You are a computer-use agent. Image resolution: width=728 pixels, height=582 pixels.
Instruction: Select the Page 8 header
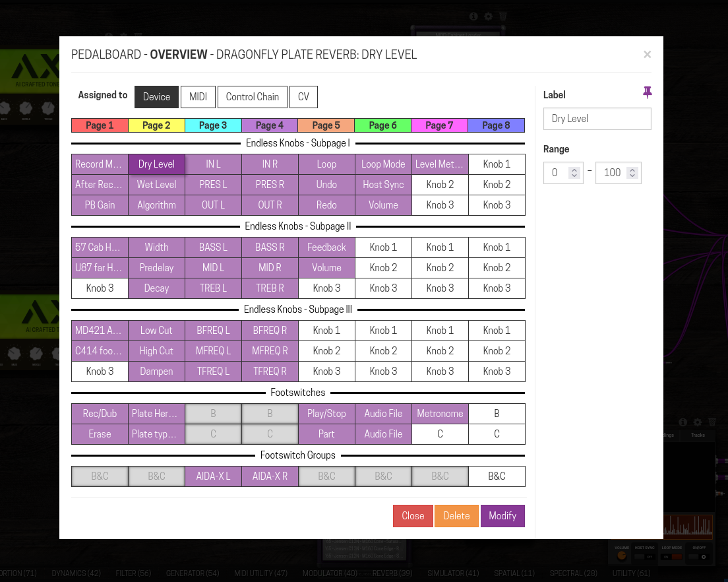click(x=497, y=125)
